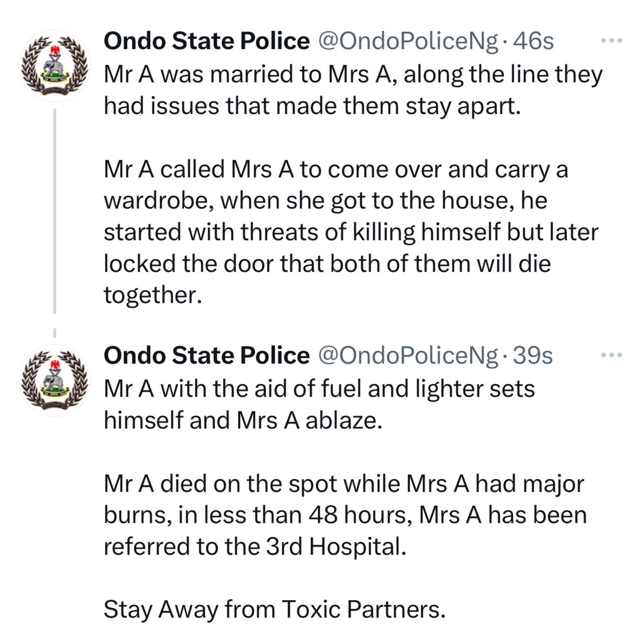644x644 pixels.
Task: Click the police crest avatar on the first tweet
Action: 54,66
